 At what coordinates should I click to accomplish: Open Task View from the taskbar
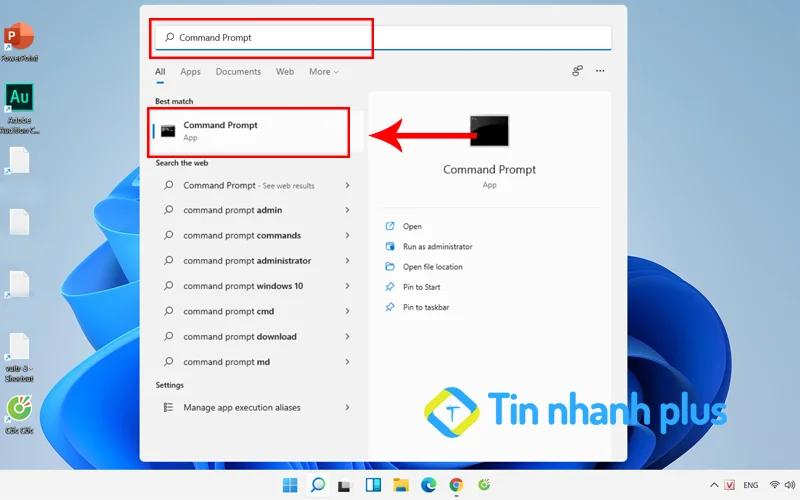[345, 485]
